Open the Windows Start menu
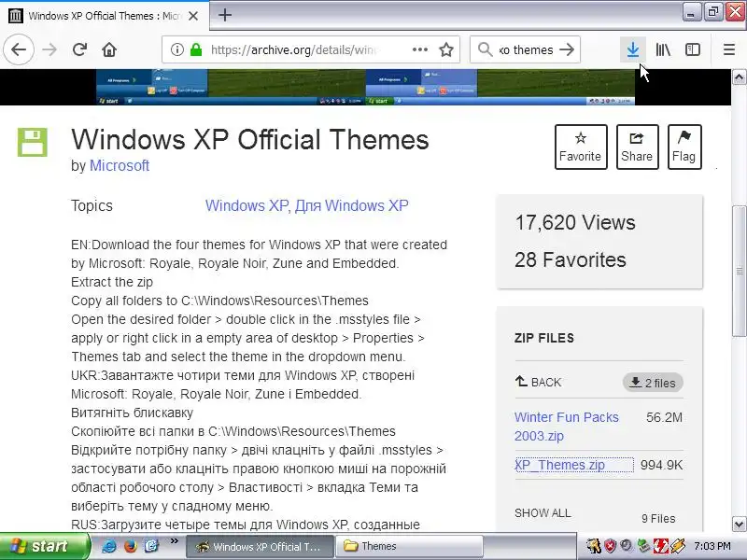This screenshot has height=560, width=747. click(45, 546)
